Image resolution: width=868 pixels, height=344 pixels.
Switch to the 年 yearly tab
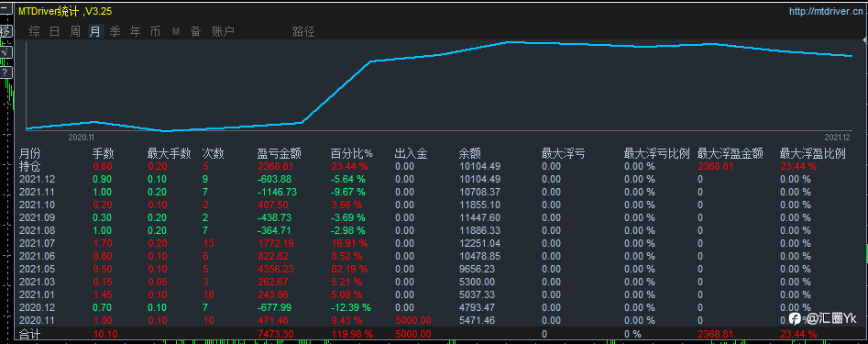(135, 31)
